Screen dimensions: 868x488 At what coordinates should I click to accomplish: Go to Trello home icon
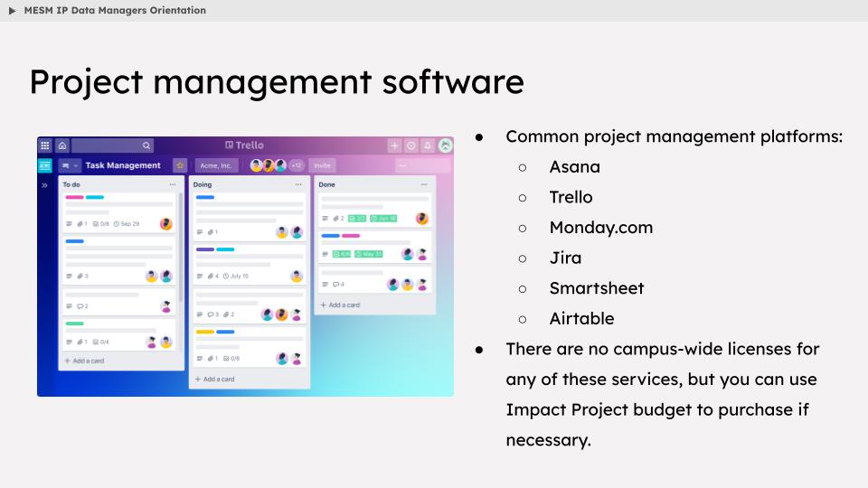tap(62, 145)
